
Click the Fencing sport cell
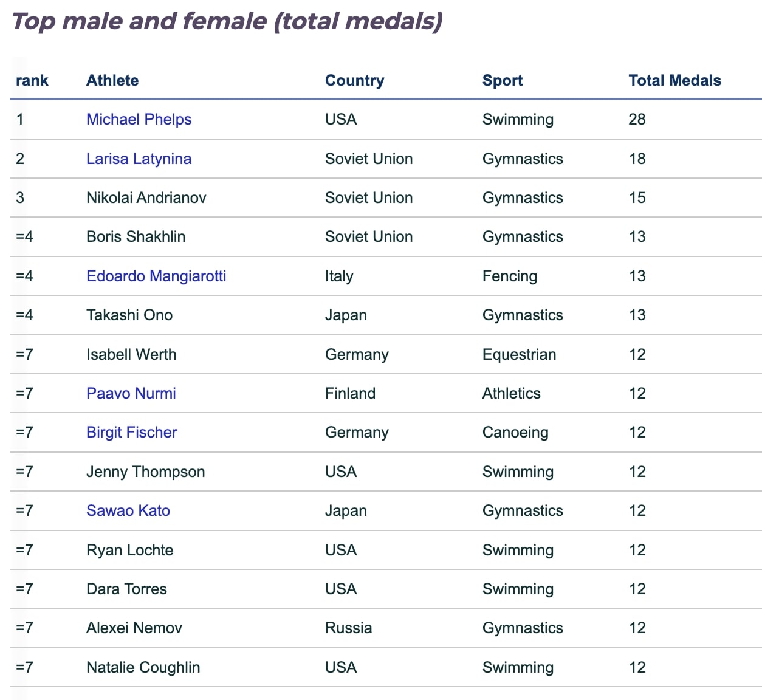coord(509,276)
